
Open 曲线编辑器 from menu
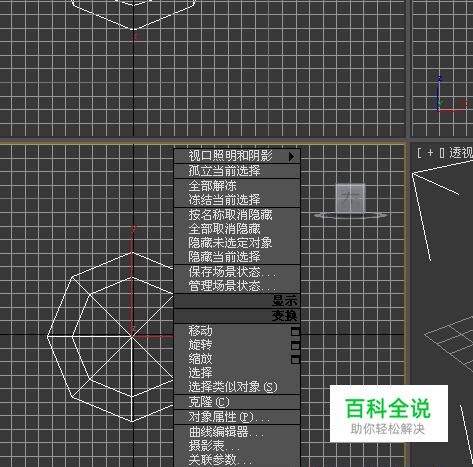(237, 432)
